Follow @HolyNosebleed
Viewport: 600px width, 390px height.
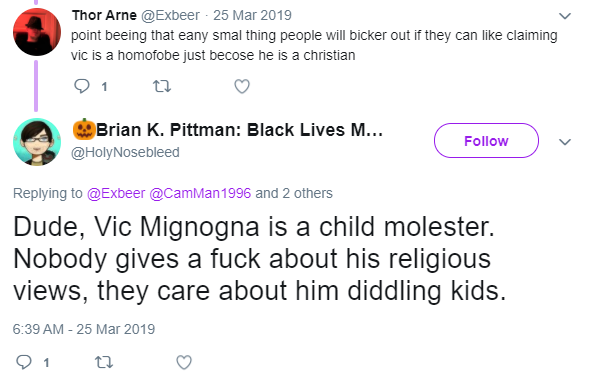pyautogui.click(x=486, y=140)
